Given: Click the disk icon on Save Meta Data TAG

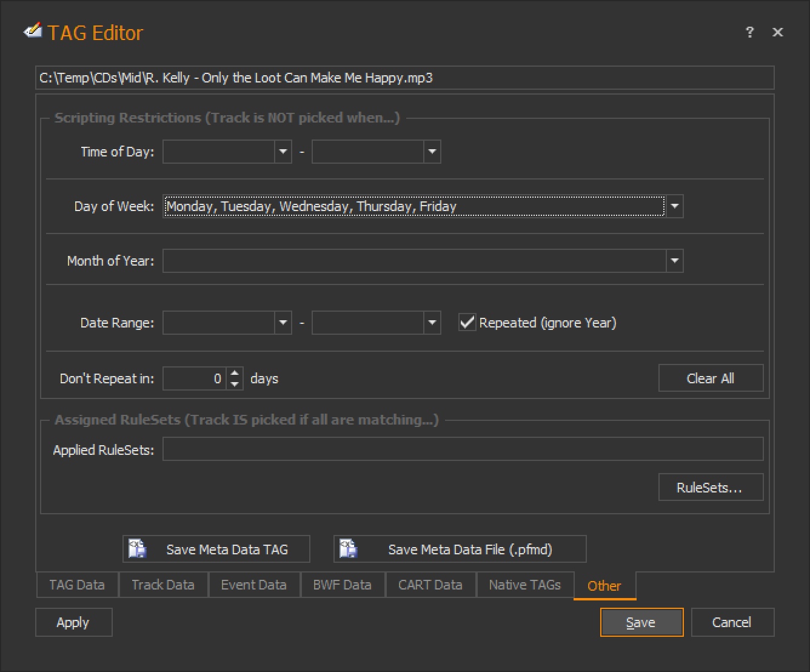Looking at the screenshot, I should tap(138, 549).
